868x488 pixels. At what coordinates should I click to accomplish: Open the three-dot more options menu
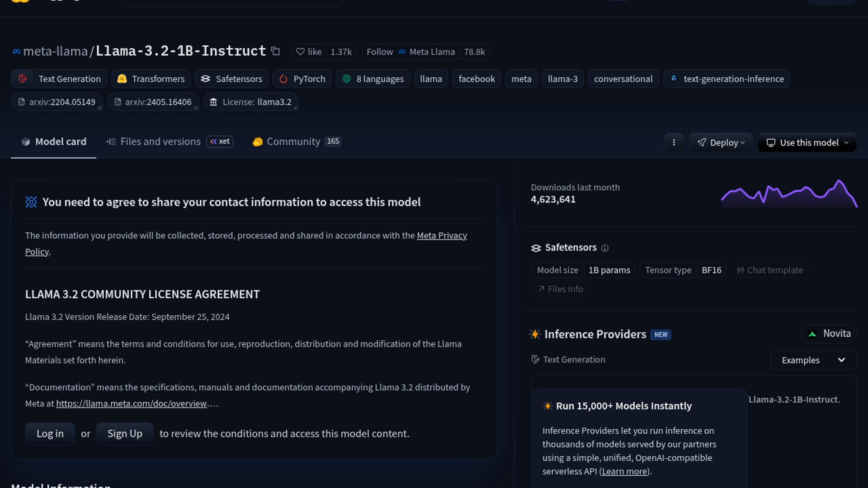click(674, 142)
